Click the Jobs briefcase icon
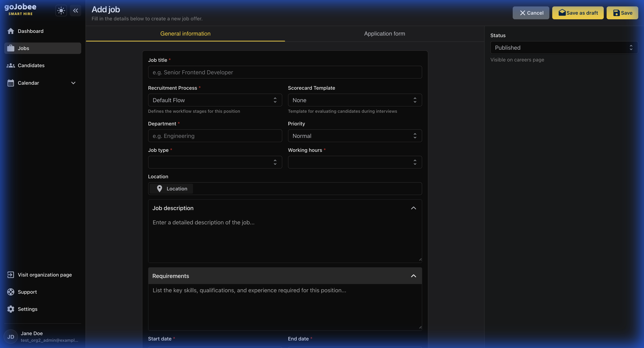 tap(11, 48)
